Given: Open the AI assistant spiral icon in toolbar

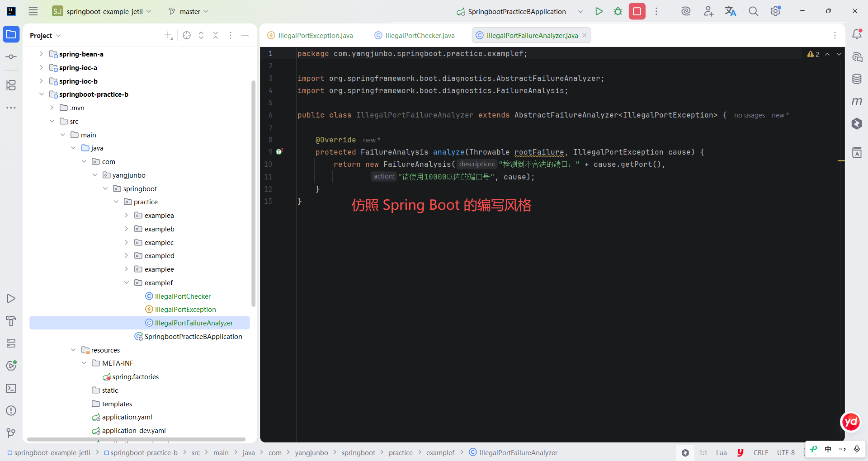Looking at the screenshot, I should click(x=686, y=11).
